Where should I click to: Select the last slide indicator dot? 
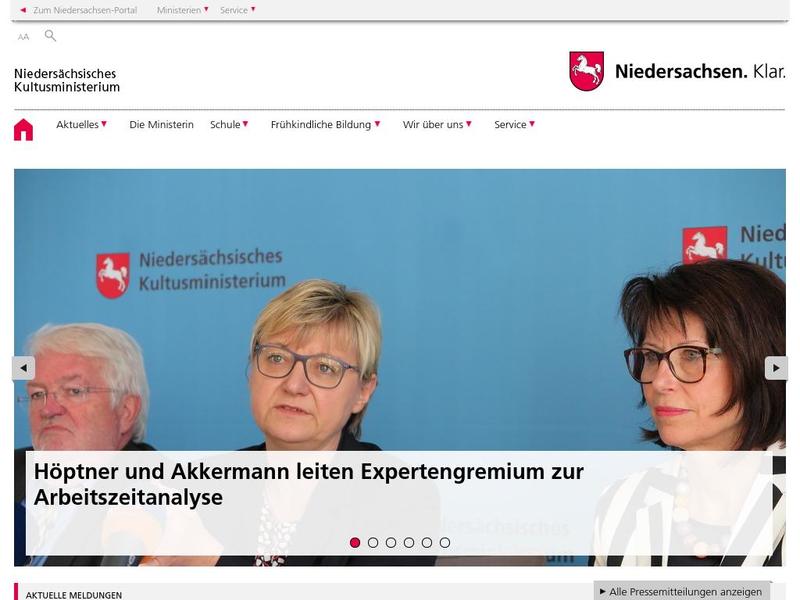click(445, 542)
